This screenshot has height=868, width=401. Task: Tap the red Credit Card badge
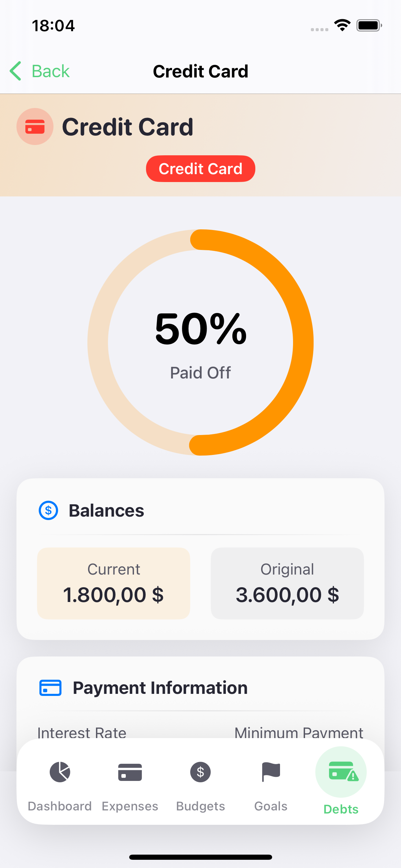pyautogui.click(x=200, y=169)
